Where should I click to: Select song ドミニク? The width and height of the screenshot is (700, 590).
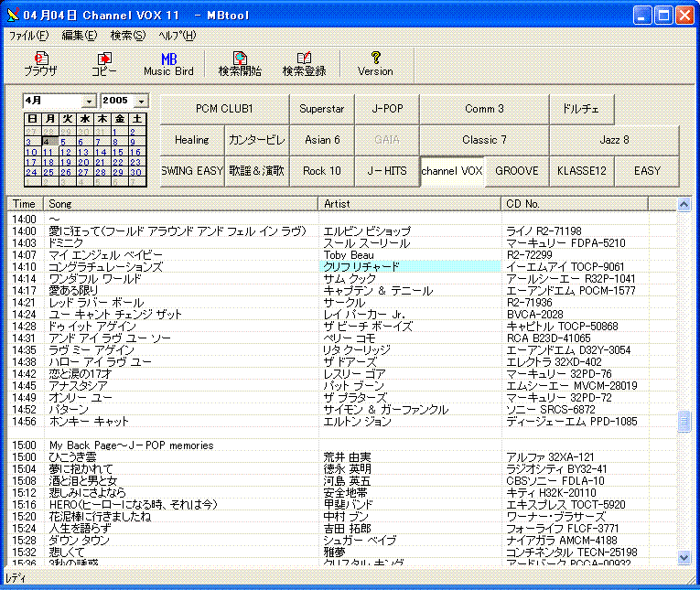tap(66, 243)
